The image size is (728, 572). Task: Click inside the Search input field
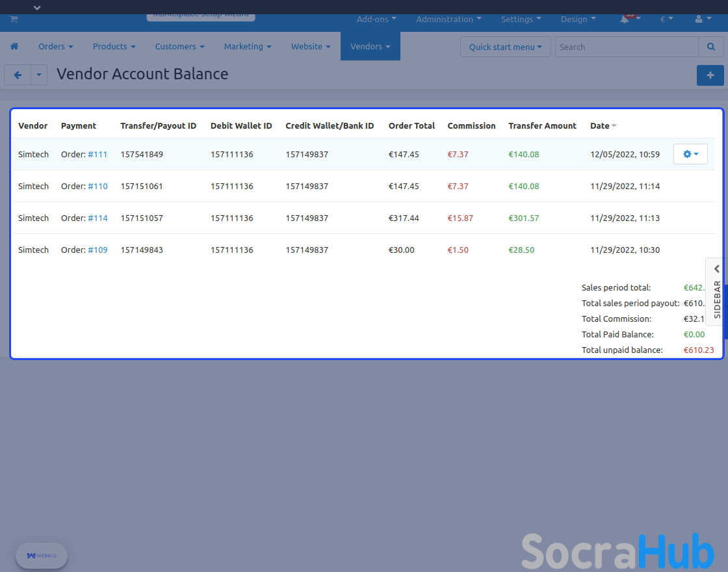(626, 47)
